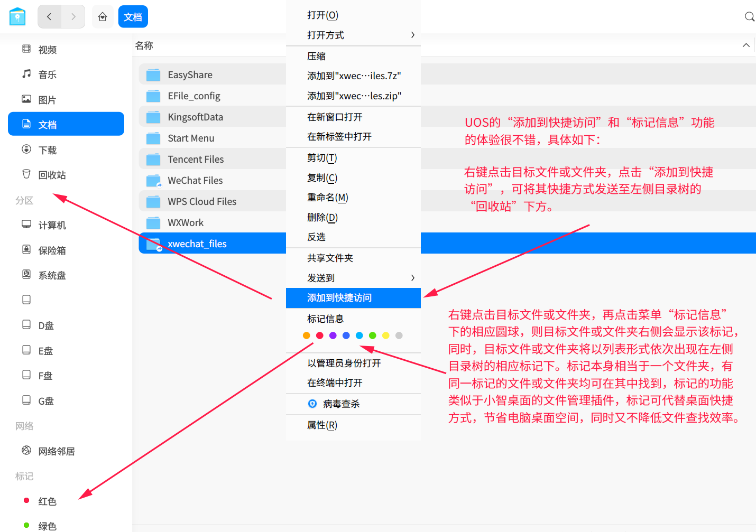Screen dimensions: 756x532
Task: Open 音乐 in the sidebar
Action: tap(66, 74)
